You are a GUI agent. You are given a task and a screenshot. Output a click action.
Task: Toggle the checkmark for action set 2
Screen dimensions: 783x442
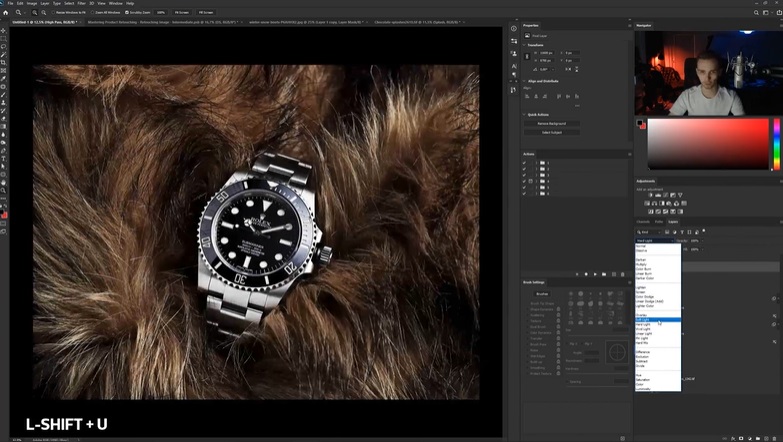(x=524, y=169)
